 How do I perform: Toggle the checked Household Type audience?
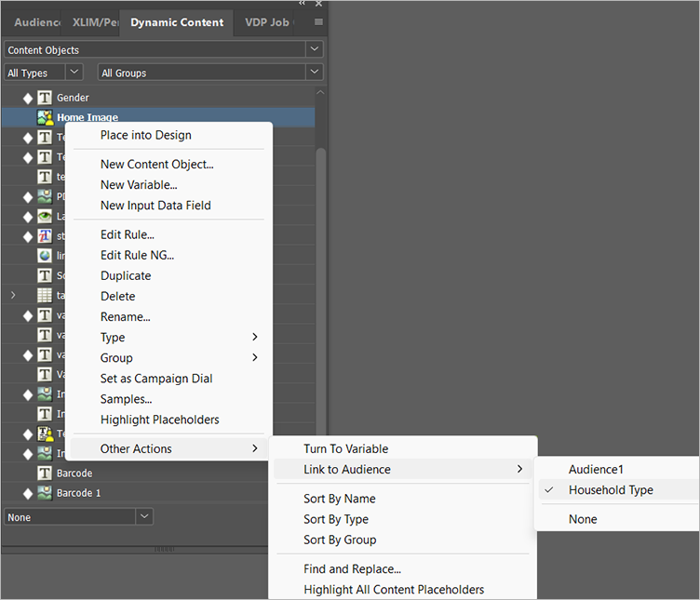point(619,490)
